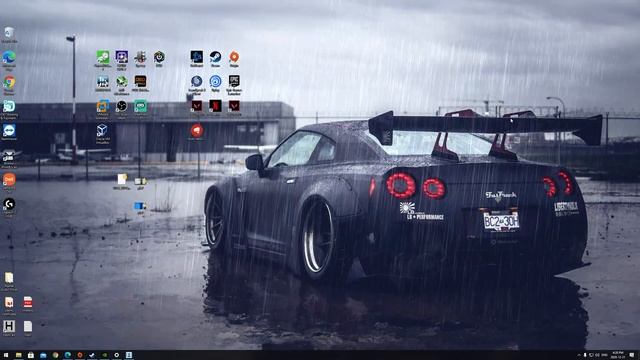Open the Start menu
This screenshot has width=640, height=360.
6,355
